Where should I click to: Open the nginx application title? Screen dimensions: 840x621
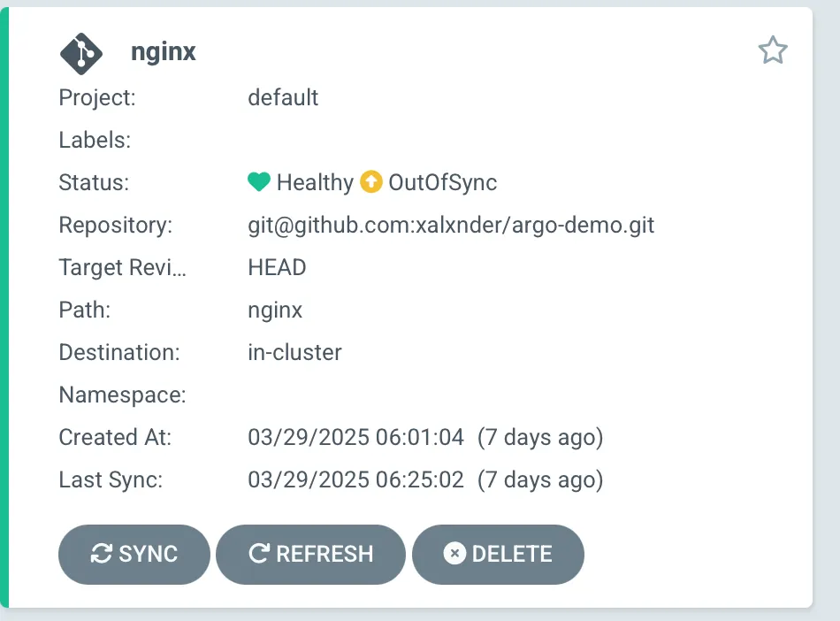[164, 52]
